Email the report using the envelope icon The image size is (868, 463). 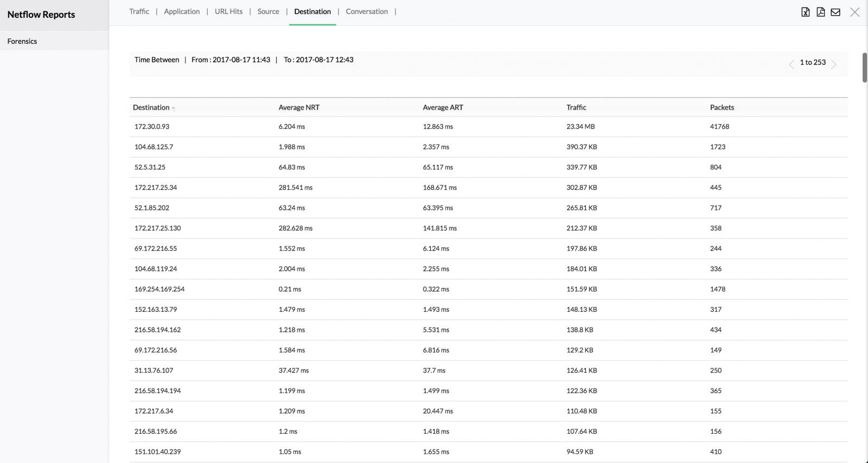835,12
